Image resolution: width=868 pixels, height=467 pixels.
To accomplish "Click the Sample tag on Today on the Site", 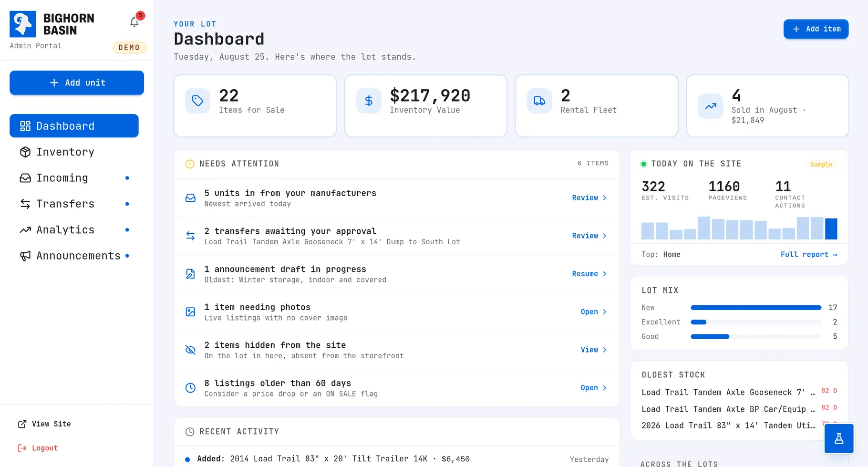I will (x=821, y=165).
